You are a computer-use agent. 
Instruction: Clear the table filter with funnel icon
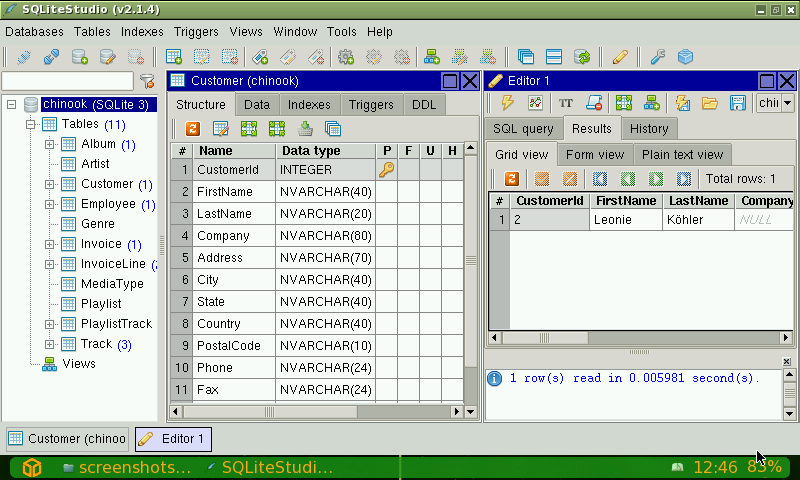point(147,81)
